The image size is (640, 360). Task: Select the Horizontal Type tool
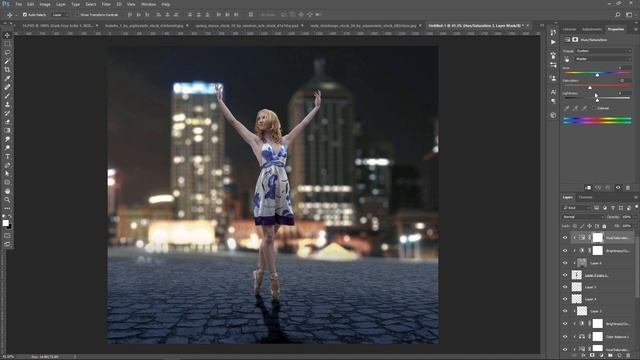[x=7, y=156]
